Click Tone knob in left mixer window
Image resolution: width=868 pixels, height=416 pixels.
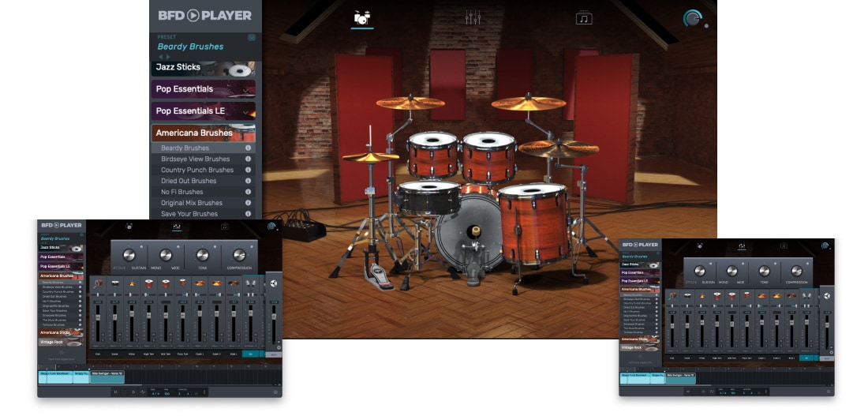pyautogui.click(x=203, y=255)
